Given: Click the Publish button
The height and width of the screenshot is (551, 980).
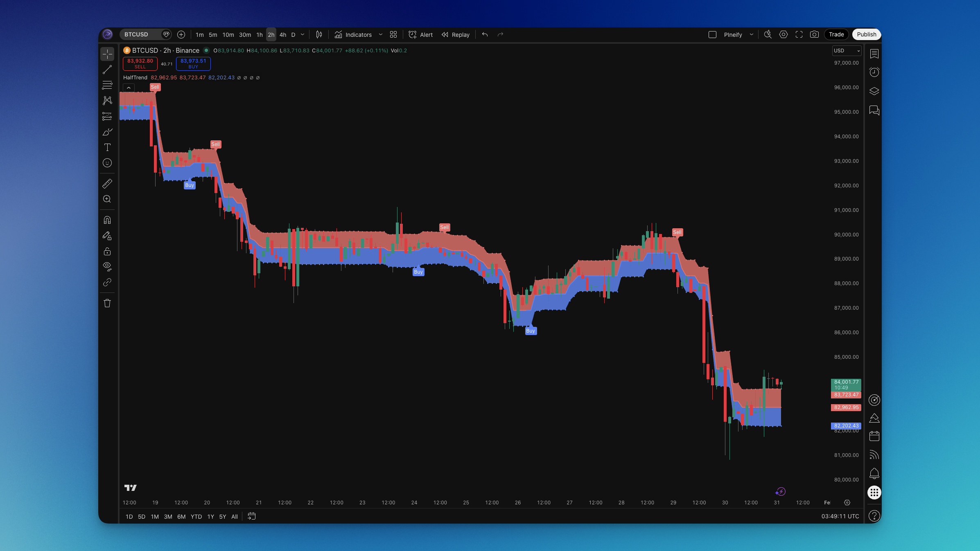Looking at the screenshot, I should click(x=866, y=34).
